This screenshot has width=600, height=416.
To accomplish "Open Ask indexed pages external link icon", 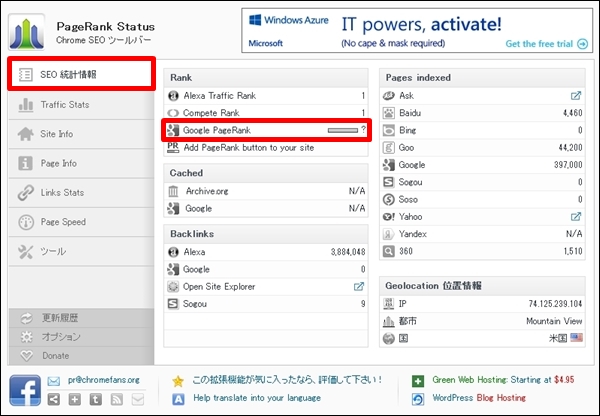I will (576, 96).
